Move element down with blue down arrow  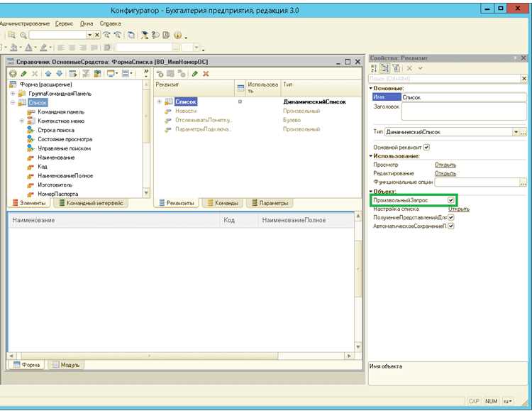point(60,73)
